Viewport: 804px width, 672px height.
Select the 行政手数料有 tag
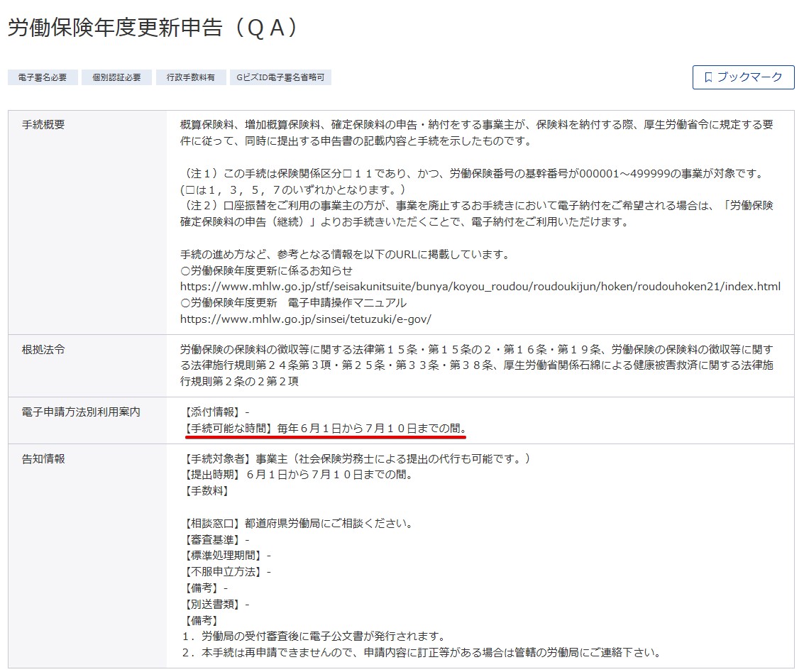pyautogui.click(x=191, y=77)
